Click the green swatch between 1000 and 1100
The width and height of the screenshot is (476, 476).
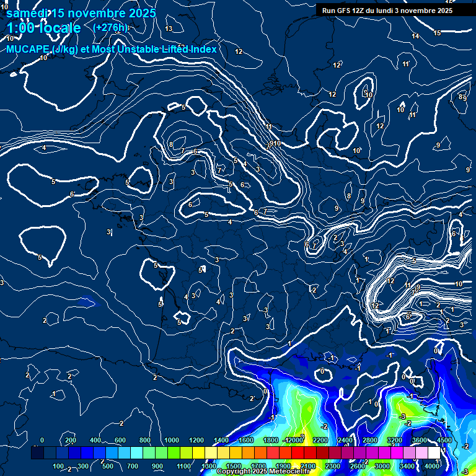pos(174,452)
